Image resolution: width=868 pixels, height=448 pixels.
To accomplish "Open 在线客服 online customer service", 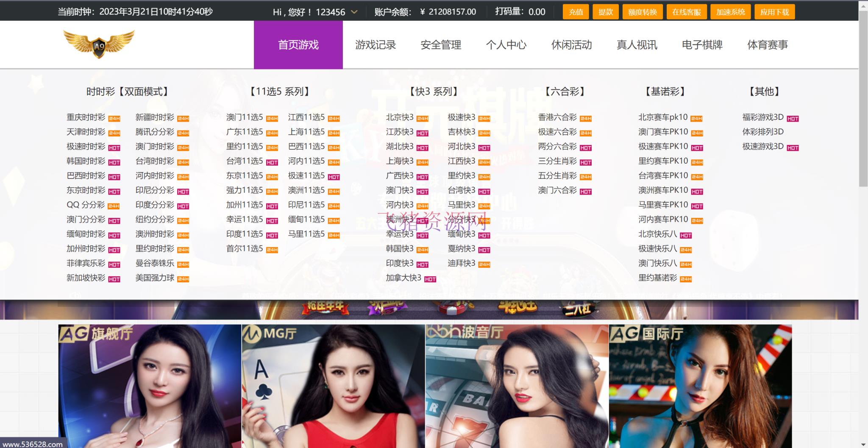I will (687, 12).
